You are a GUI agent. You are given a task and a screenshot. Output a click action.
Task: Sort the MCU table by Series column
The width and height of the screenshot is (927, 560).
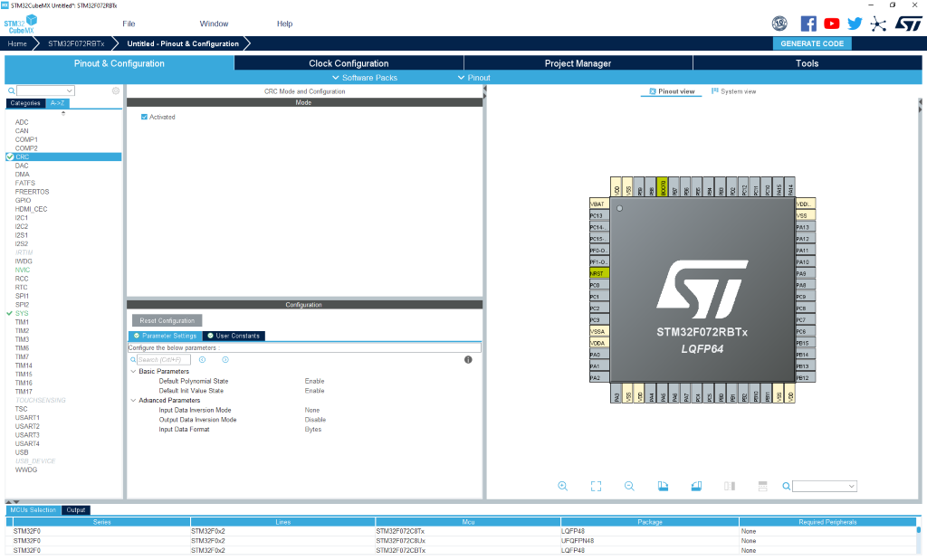[x=101, y=522]
